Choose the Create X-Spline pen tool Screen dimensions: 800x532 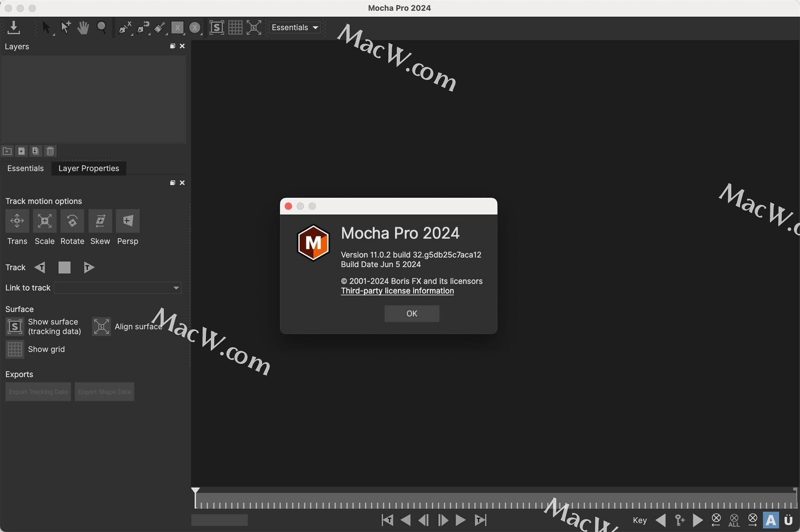click(x=125, y=28)
